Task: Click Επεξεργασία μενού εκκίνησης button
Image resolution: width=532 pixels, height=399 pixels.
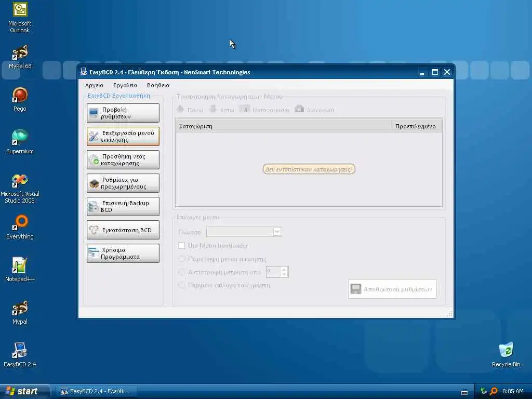Action: [123, 137]
